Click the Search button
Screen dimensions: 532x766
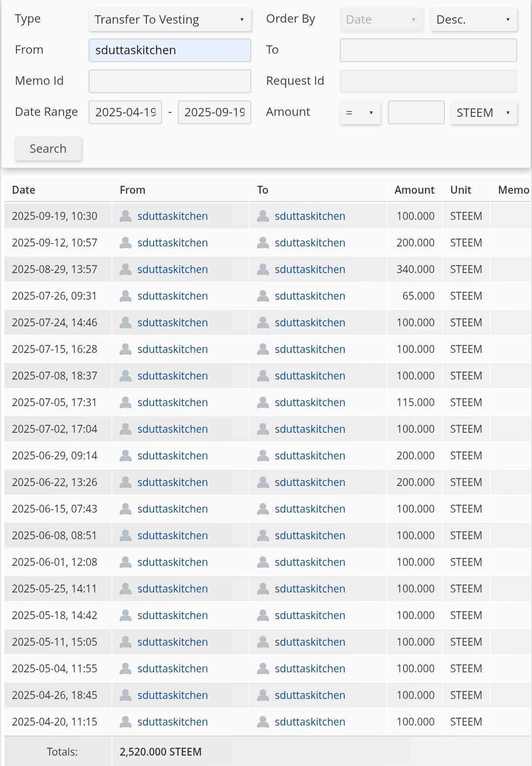(x=48, y=148)
